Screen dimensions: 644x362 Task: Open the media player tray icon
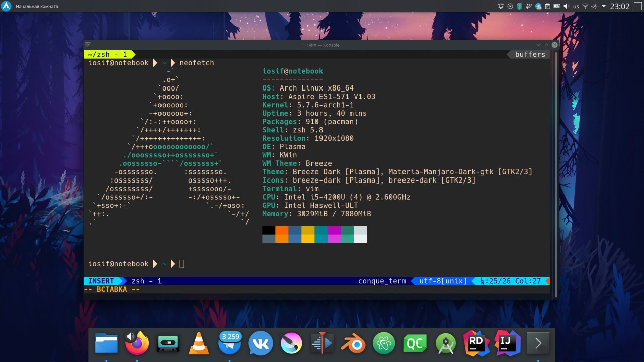510,6
